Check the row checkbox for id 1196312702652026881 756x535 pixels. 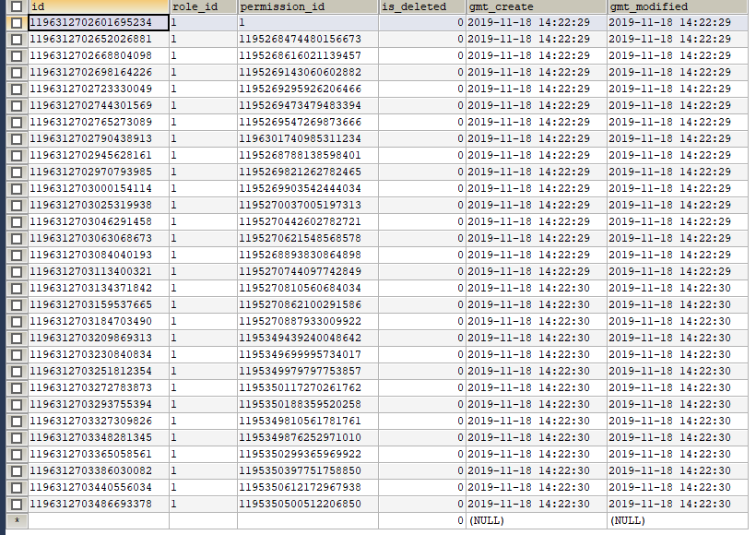[x=17, y=40]
